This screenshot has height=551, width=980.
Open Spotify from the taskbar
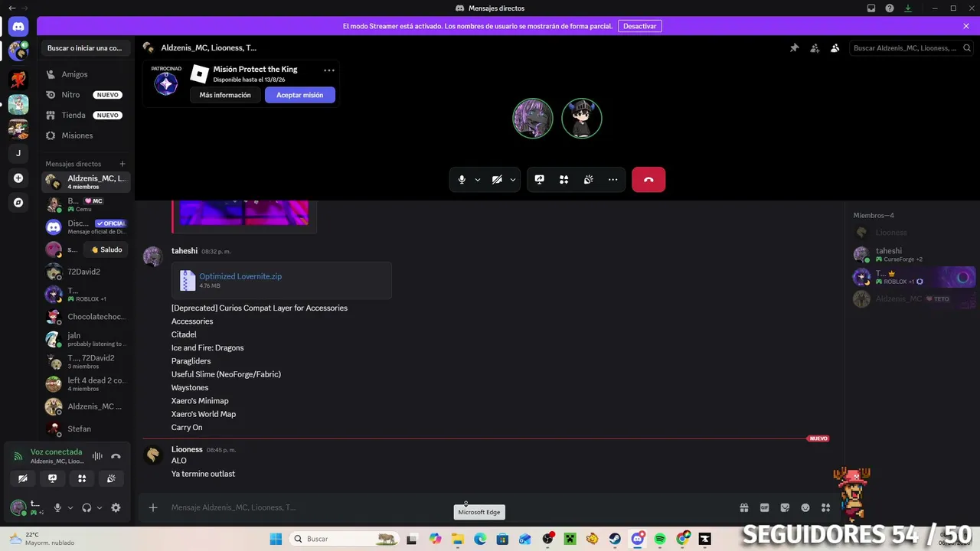(x=660, y=539)
